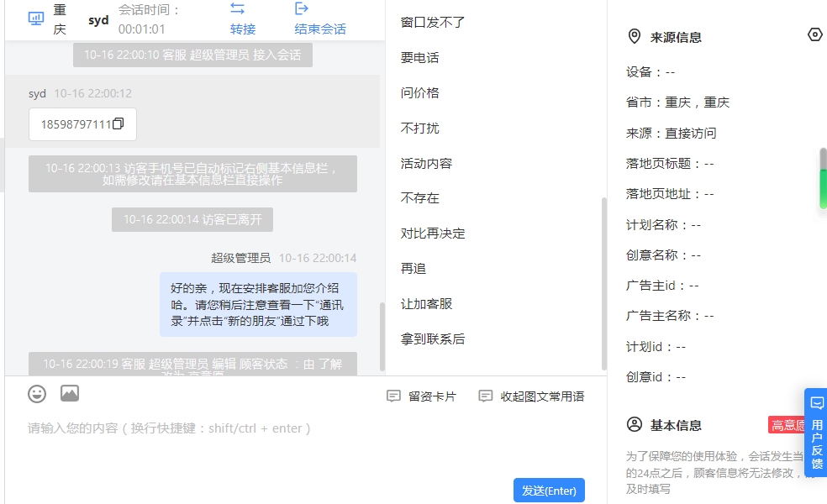Click the 基本信息 section heading
Image resolution: width=827 pixels, height=504 pixels.
click(x=676, y=425)
